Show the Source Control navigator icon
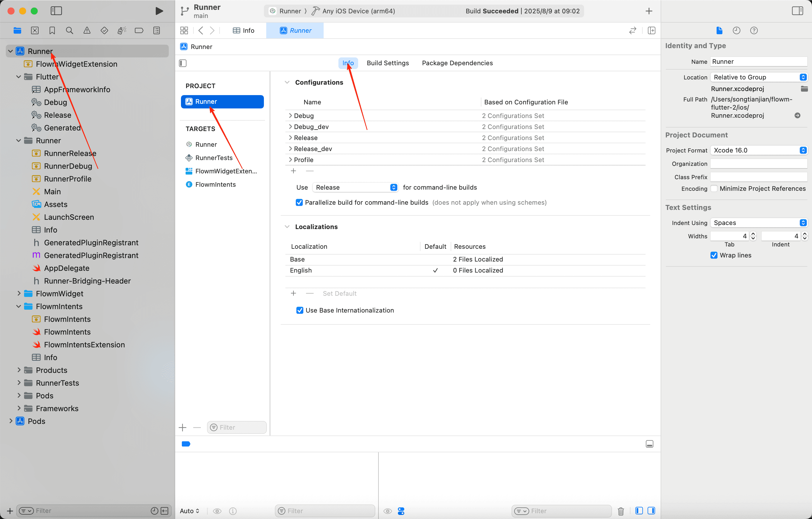The height and width of the screenshot is (519, 812). 35,30
